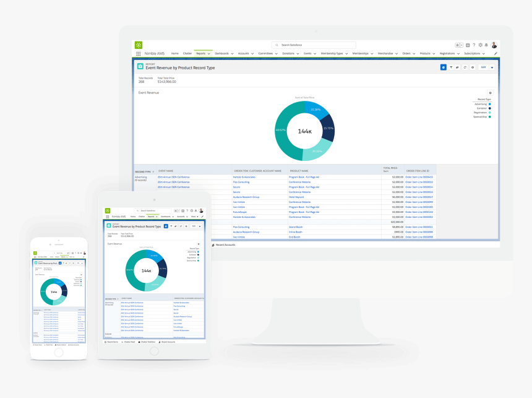Open the Events tab on the desktop monitor
The width and height of the screenshot is (532, 398).
coord(307,54)
